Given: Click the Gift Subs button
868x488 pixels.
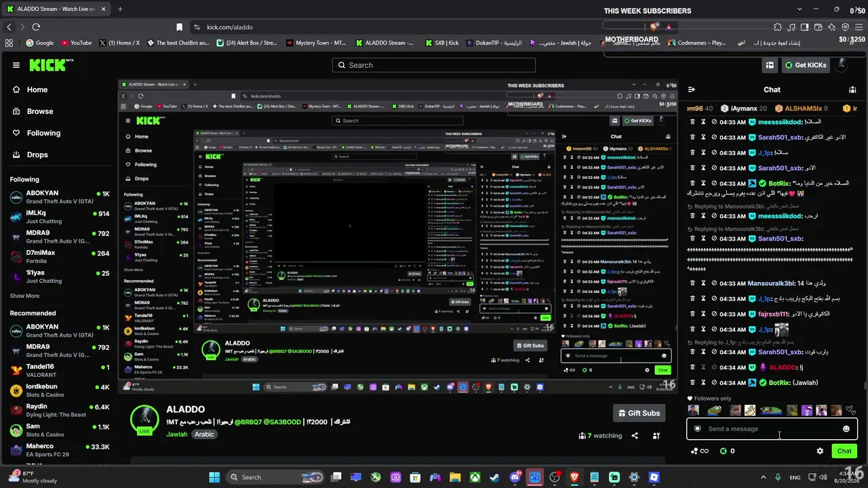Looking at the screenshot, I should pos(639,413).
